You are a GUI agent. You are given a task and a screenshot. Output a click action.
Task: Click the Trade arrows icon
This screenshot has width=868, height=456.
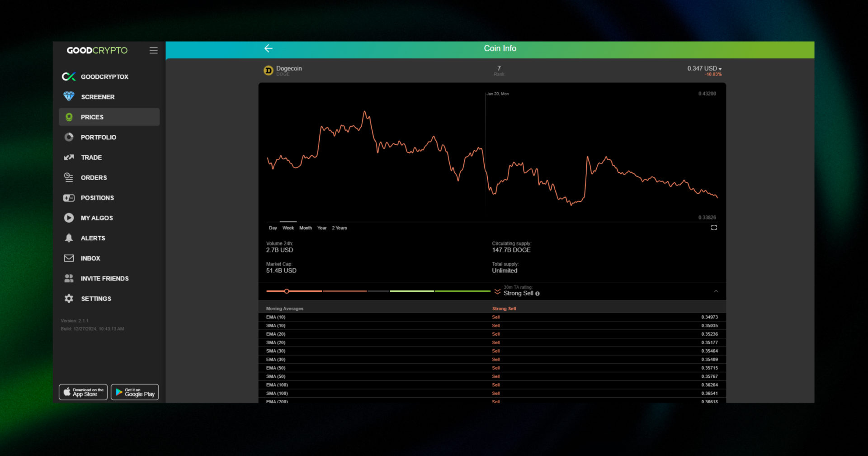pyautogui.click(x=69, y=157)
